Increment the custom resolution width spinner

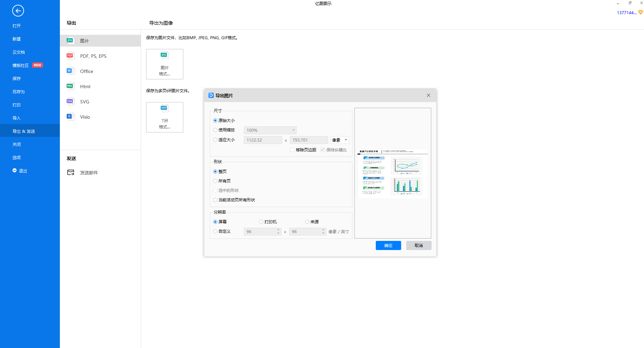coord(278,230)
